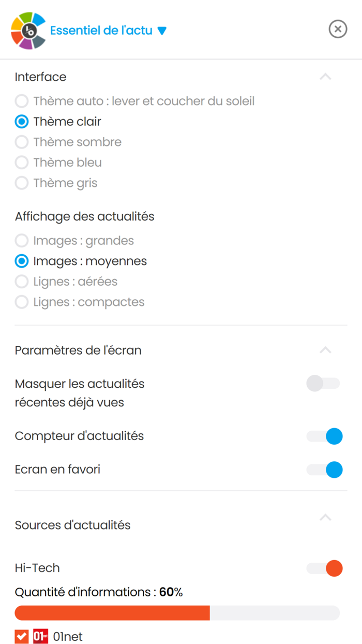Collapse the Interface section

[325, 77]
